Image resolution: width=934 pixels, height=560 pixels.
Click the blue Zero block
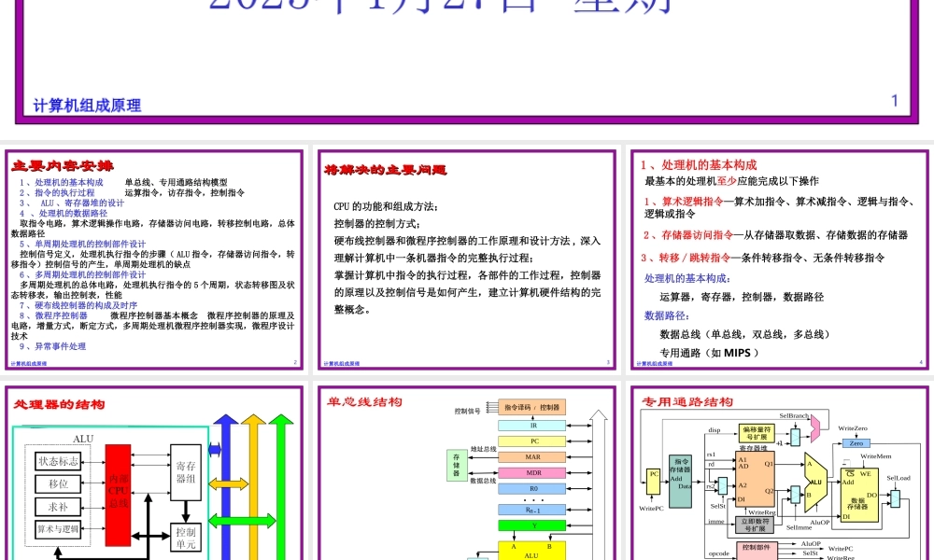tap(856, 443)
